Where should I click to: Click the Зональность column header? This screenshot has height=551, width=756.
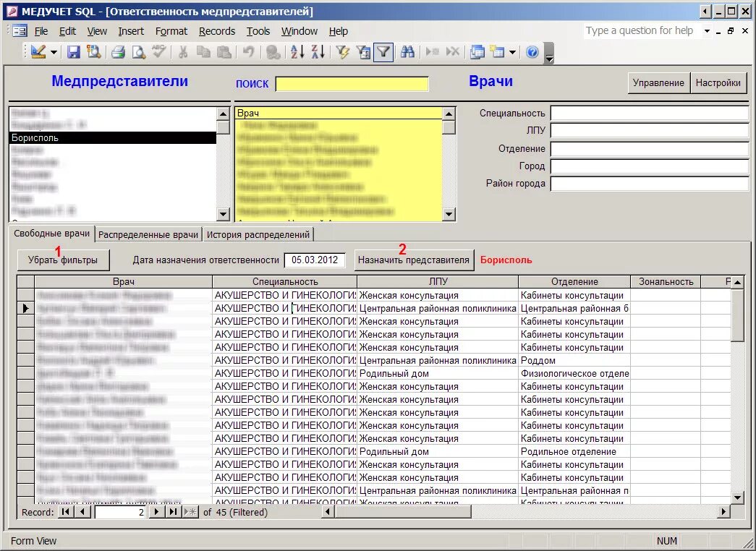666,281
